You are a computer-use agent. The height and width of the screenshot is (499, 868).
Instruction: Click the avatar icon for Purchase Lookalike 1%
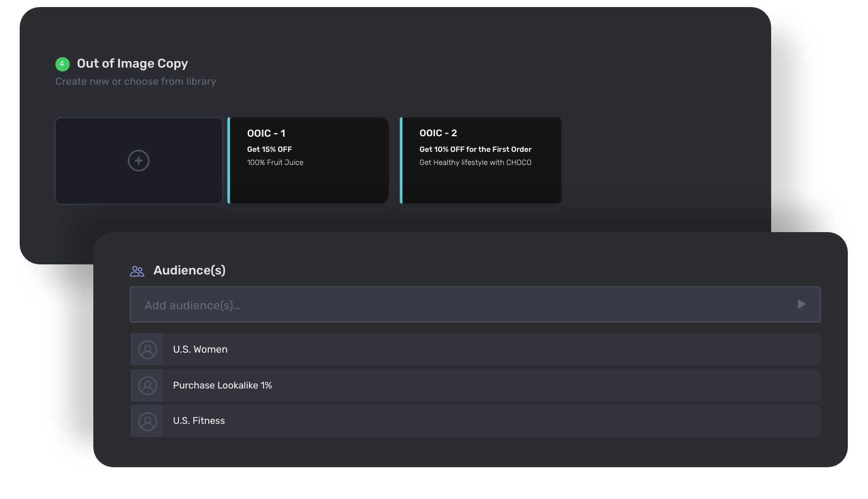147,385
